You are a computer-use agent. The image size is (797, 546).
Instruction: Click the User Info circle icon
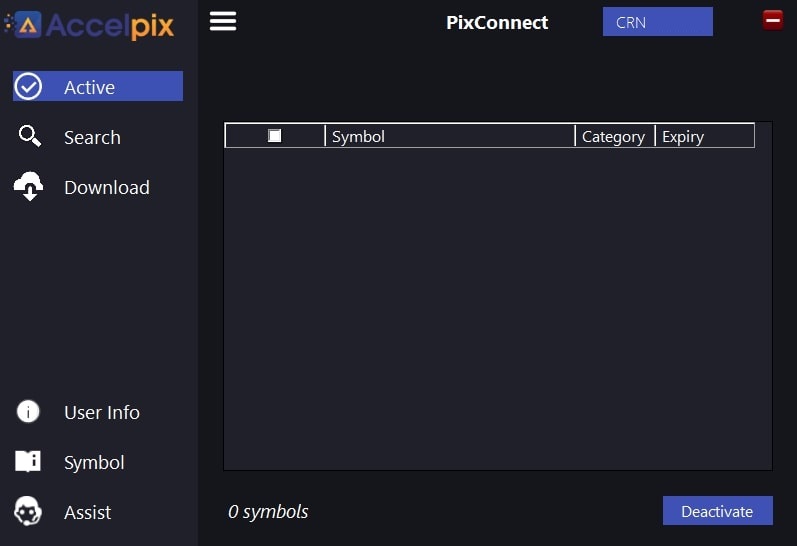point(28,411)
